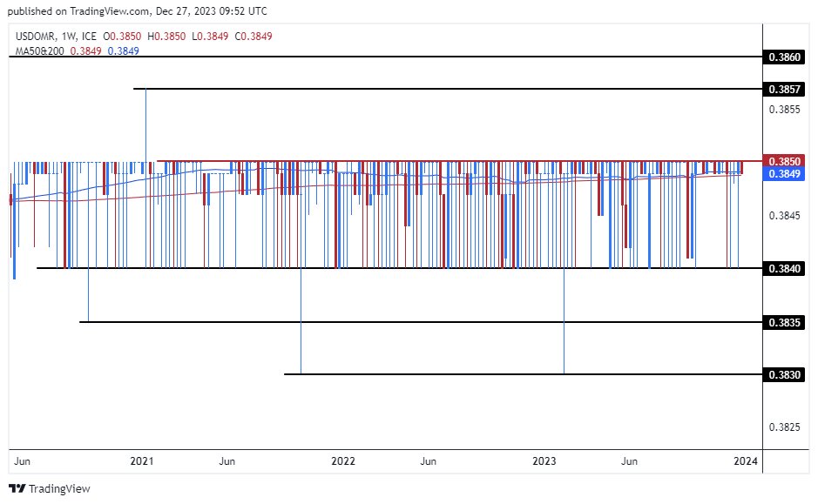Select the USDOMR symbol label
818x504 pixels.
point(36,36)
